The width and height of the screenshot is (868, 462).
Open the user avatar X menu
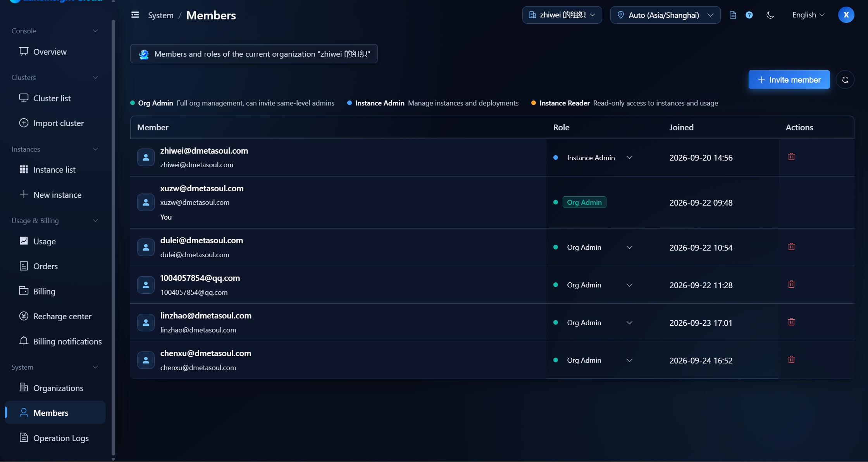tap(846, 15)
